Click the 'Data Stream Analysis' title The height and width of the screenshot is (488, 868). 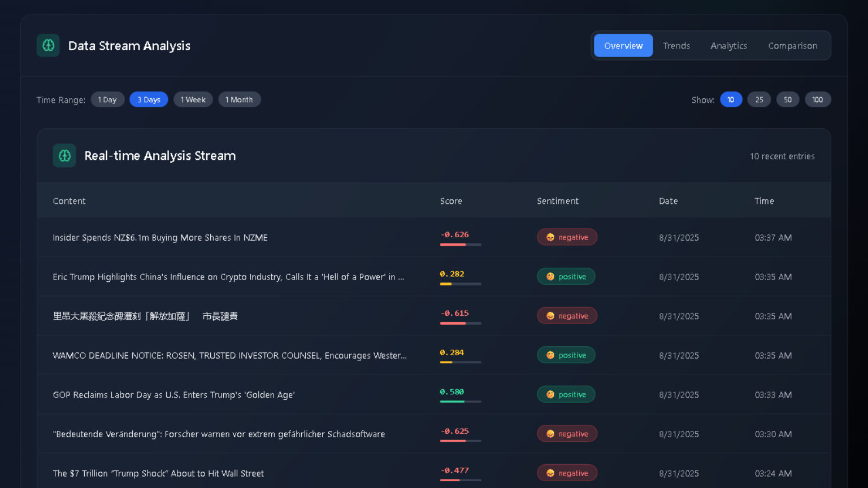[x=129, y=46]
